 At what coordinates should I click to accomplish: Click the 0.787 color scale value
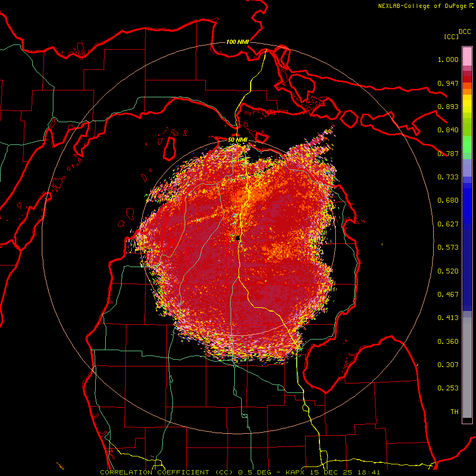[x=448, y=153]
